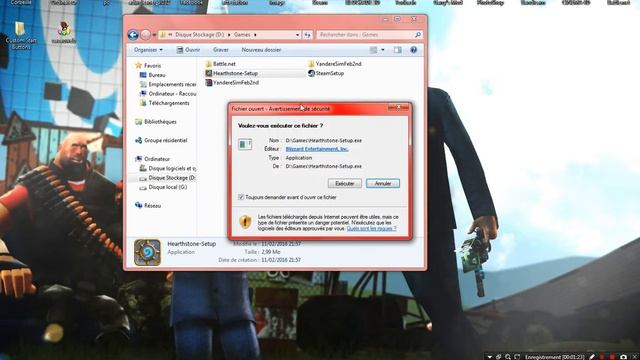Select 'Favoris' in the navigation pane
The width and height of the screenshot is (640, 360).
click(152, 66)
